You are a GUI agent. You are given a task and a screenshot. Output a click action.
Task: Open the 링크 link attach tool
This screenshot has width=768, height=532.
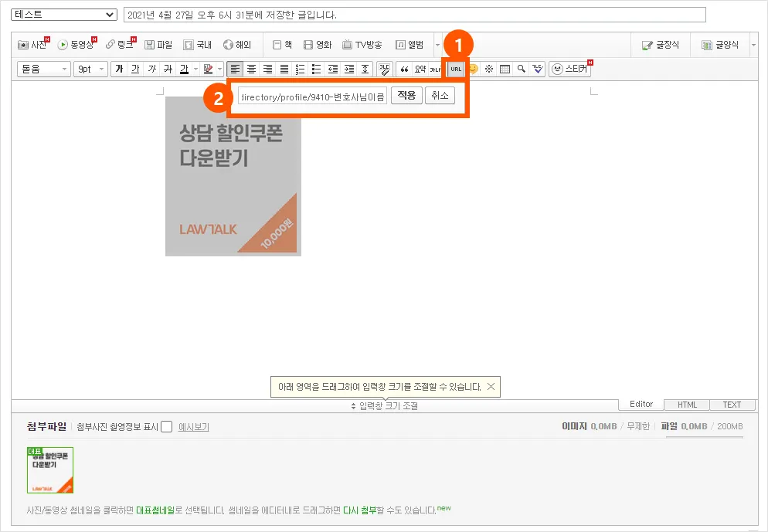point(120,45)
